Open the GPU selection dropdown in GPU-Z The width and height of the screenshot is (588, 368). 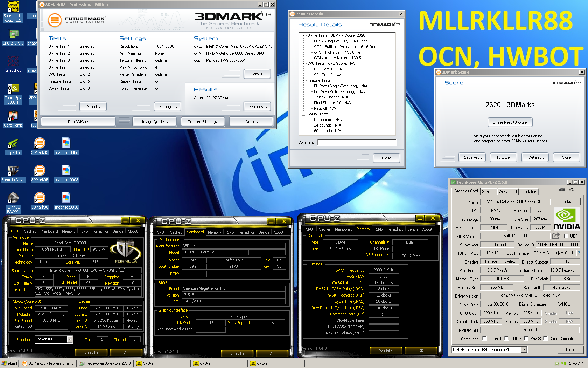click(524, 349)
